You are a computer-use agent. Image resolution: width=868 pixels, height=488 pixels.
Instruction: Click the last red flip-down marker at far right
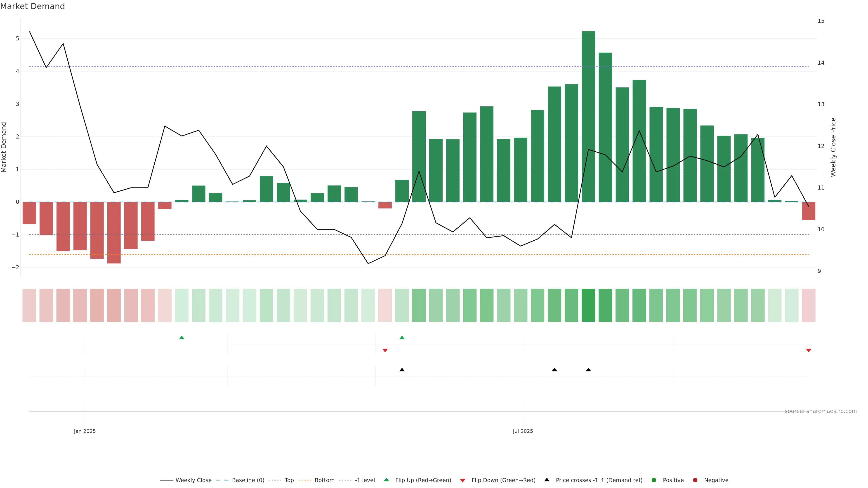(x=808, y=351)
